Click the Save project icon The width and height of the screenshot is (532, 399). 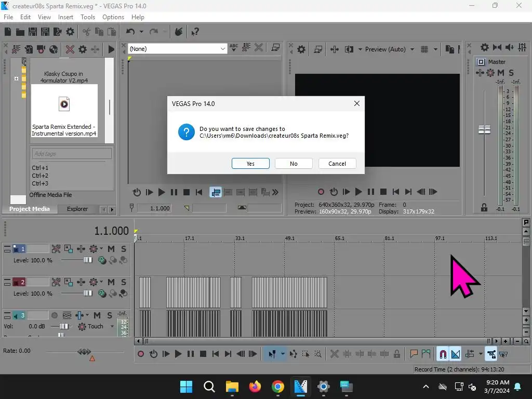tap(33, 32)
